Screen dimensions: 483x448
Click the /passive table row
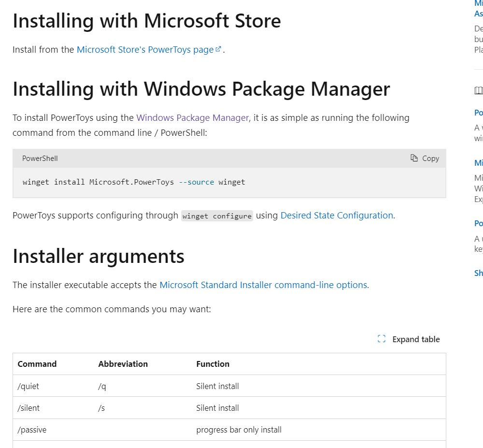(32, 429)
